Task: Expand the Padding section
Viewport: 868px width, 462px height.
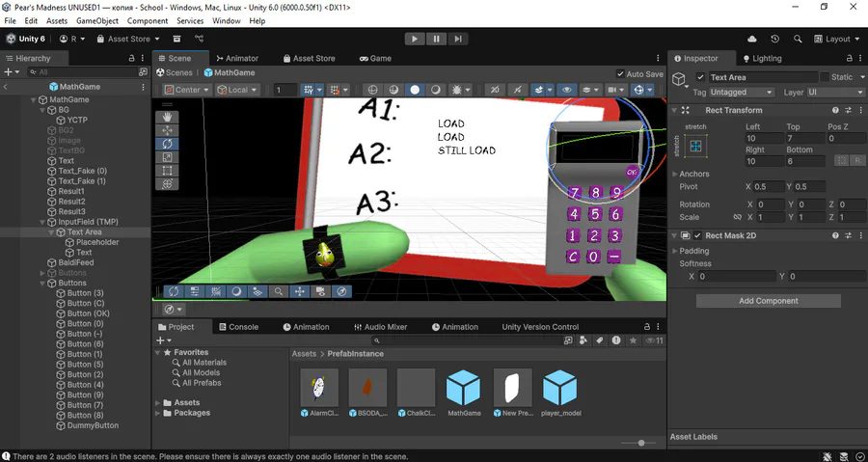Action: [x=675, y=251]
